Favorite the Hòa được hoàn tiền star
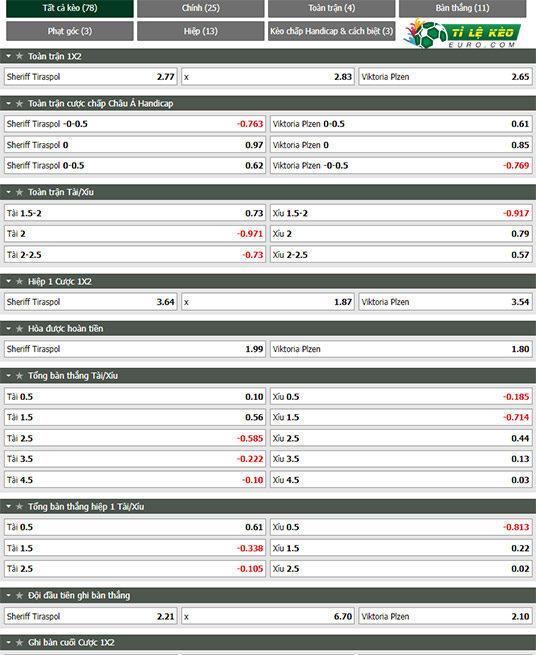This screenshot has height=655, width=536. pos(19,329)
